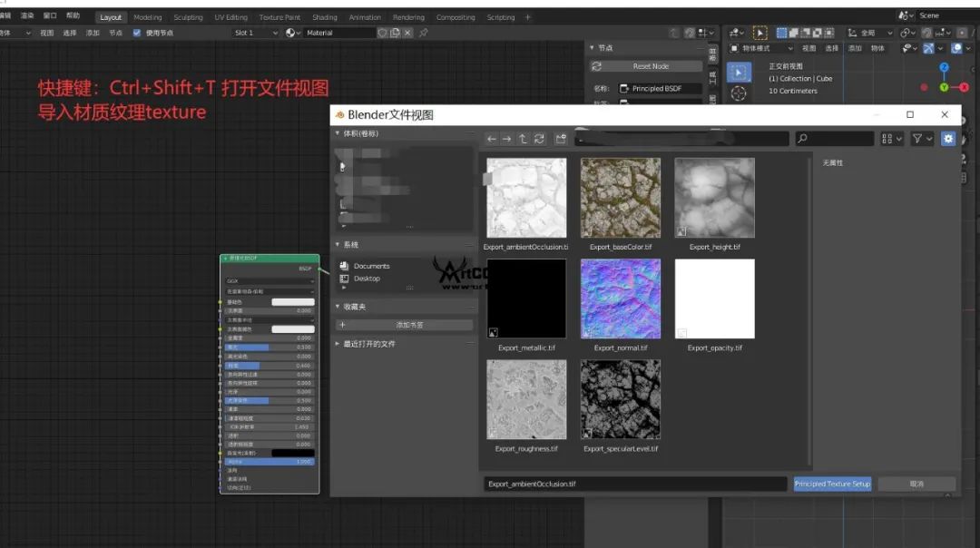980x548 pixels.
Task: Toggle overlays button in viewport header
Action: point(956,49)
